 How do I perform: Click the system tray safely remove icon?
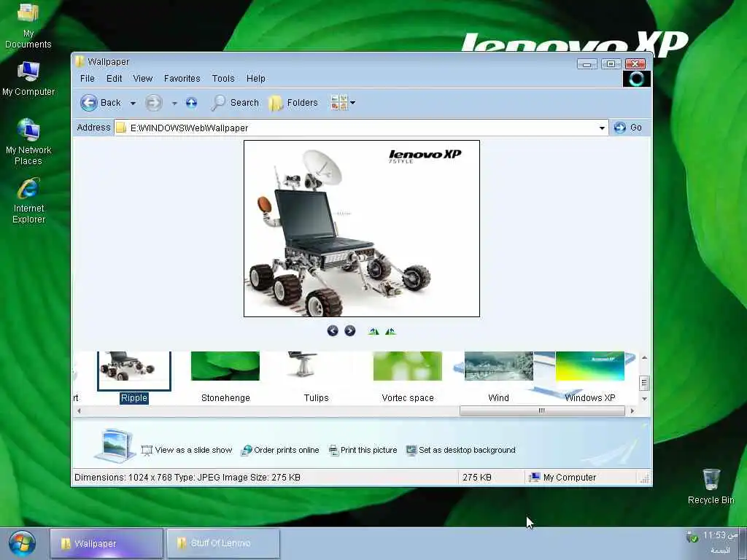(692, 536)
